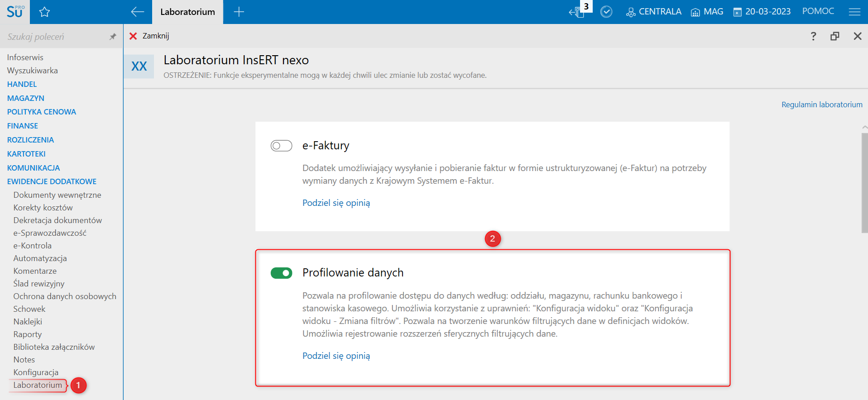The height and width of the screenshot is (400, 868).
Task: Select Laboratorium in the sidebar
Action: (38, 385)
